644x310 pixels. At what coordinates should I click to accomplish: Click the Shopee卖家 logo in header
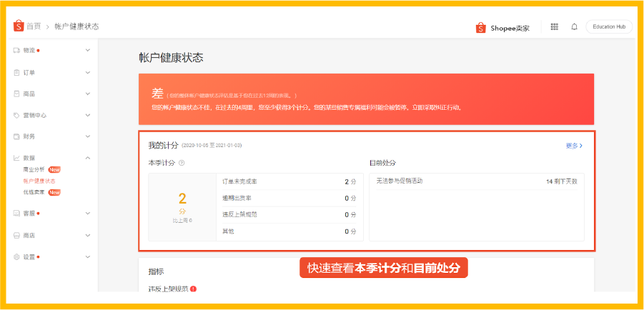502,28
